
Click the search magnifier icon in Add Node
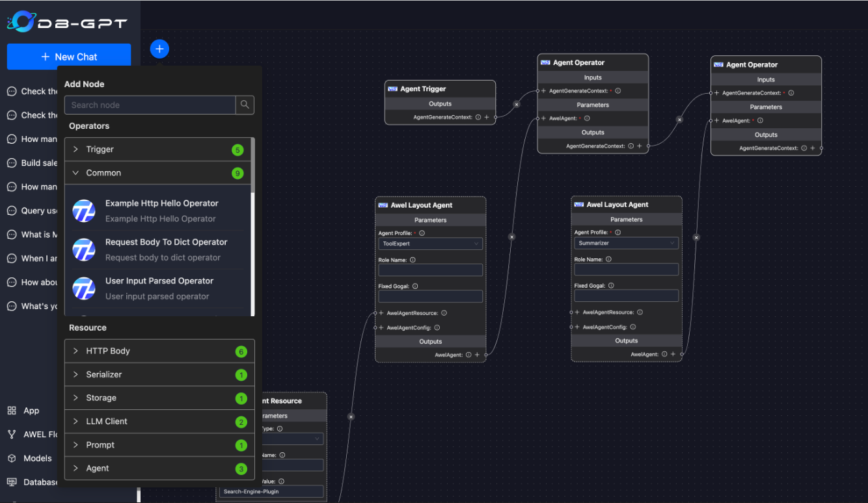pos(245,105)
